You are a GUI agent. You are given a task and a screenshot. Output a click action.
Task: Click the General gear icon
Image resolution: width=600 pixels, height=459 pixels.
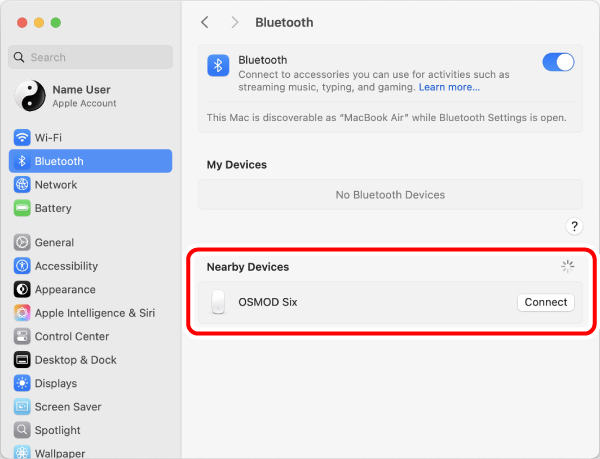[x=22, y=243]
